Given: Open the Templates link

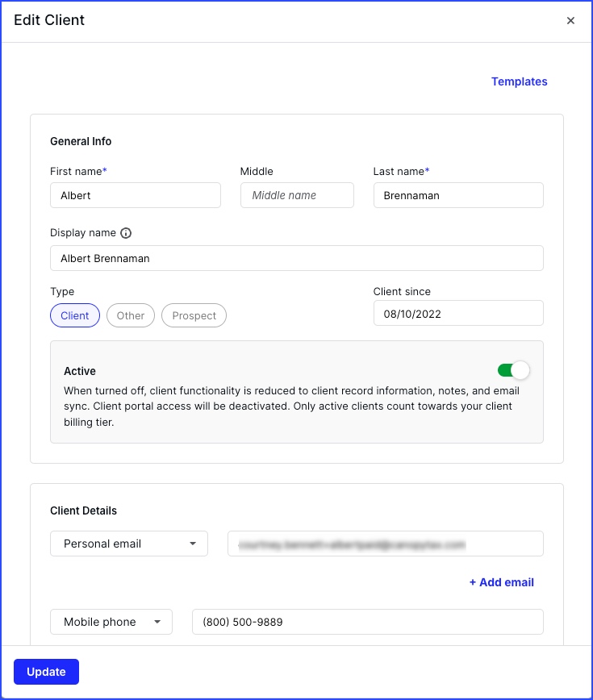Looking at the screenshot, I should (519, 81).
